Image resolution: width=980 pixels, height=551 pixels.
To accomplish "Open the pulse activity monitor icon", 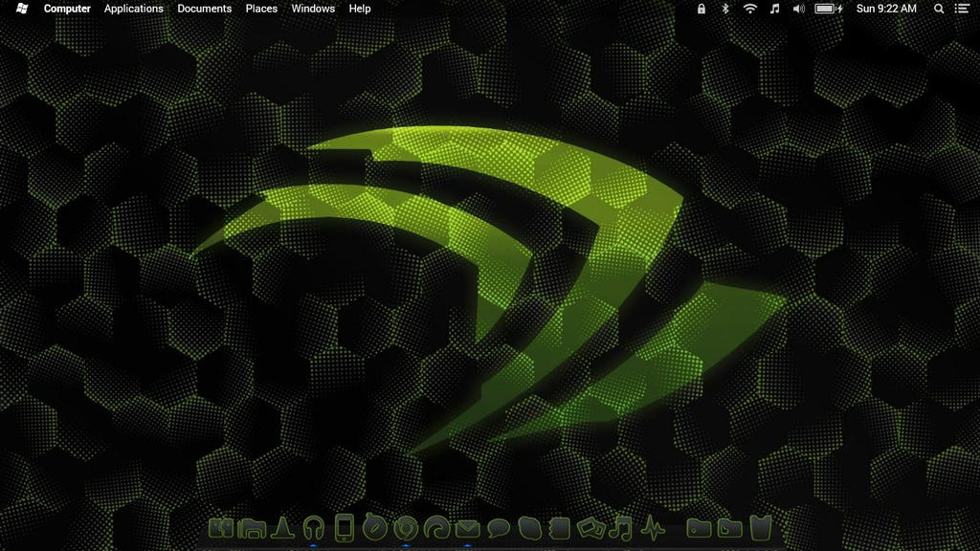I will [x=653, y=528].
